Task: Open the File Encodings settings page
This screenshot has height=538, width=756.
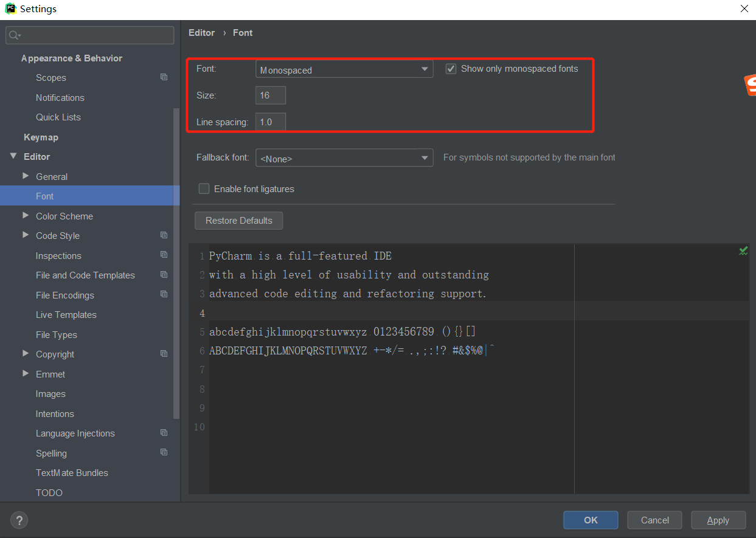Action: (x=65, y=295)
